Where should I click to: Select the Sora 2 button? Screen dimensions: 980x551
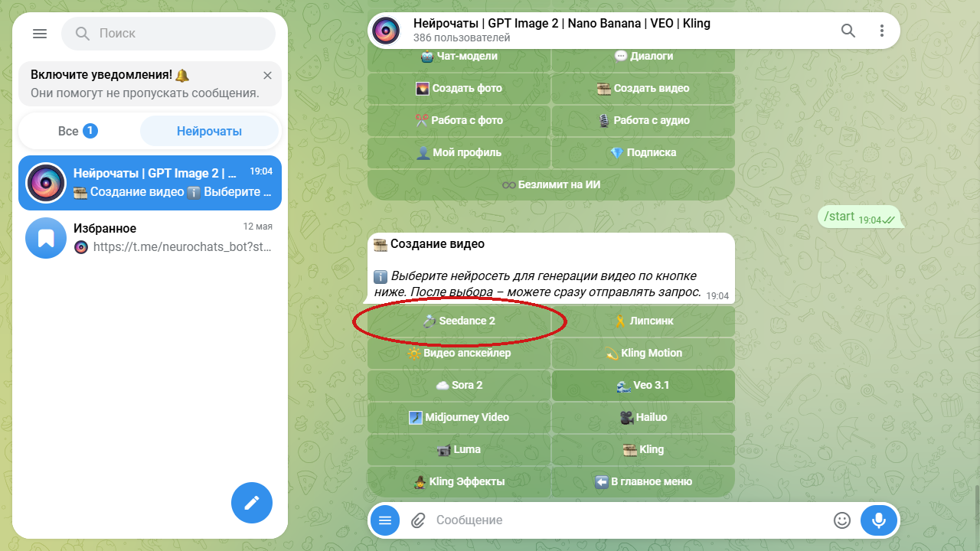[459, 385]
